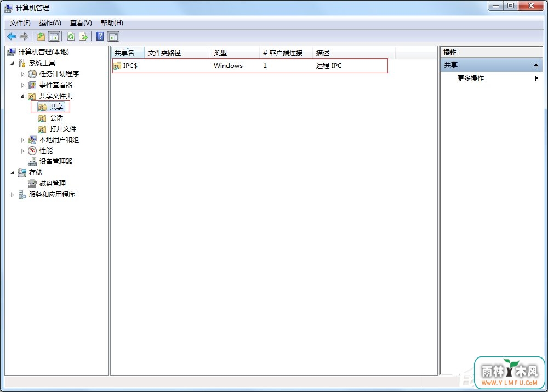Open the 查看(V) menu
This screenshot has height=392, width=548.
point(81,23)
